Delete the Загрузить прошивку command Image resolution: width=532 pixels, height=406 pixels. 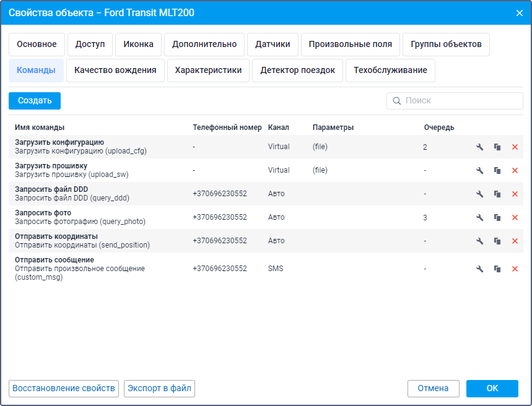[515, 171]
